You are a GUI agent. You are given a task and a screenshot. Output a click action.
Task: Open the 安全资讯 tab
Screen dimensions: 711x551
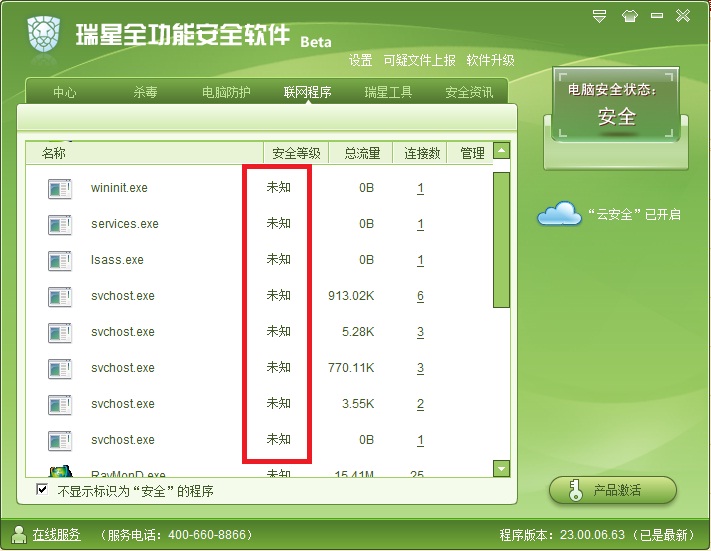pyautogui.click(x=469, y=93)
